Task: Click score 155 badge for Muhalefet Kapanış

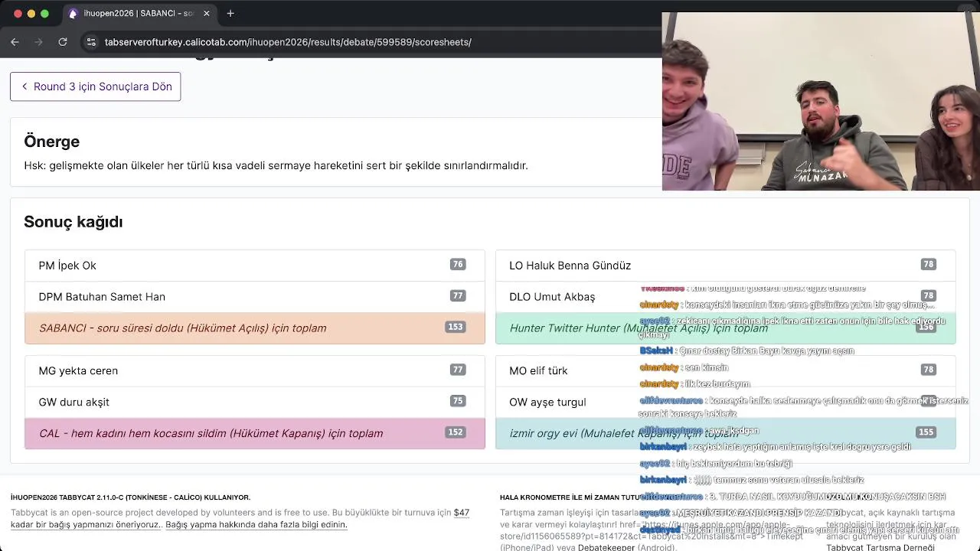Action: [926, 432]
